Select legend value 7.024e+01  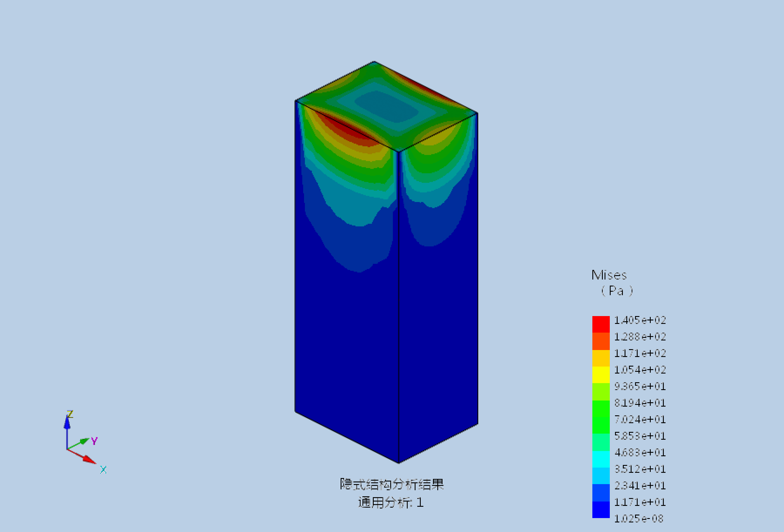pyautogui.click(x=640, y=419)
